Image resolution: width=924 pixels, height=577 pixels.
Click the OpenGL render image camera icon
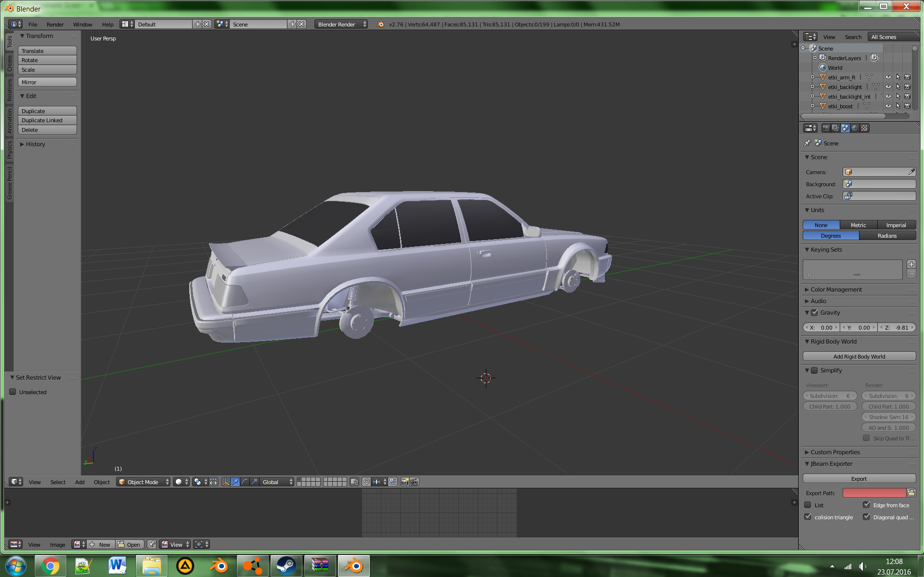click(404, 482)
